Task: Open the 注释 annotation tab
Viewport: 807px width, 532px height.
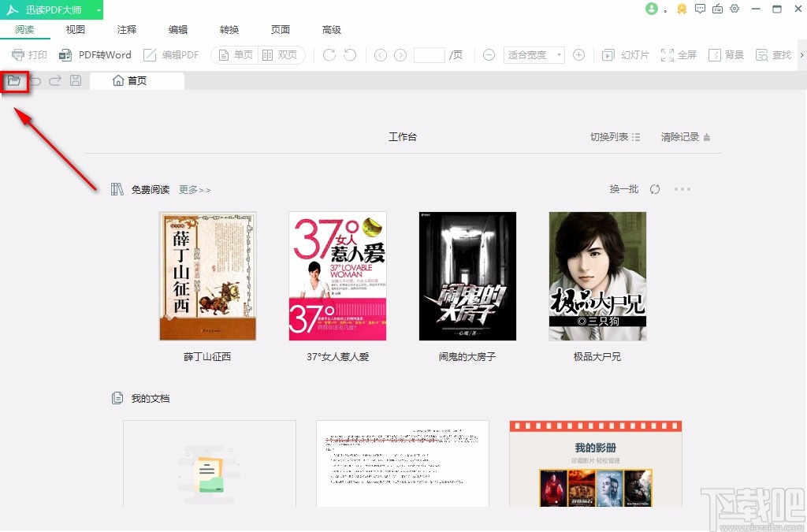Action: (x=126, y=29)
